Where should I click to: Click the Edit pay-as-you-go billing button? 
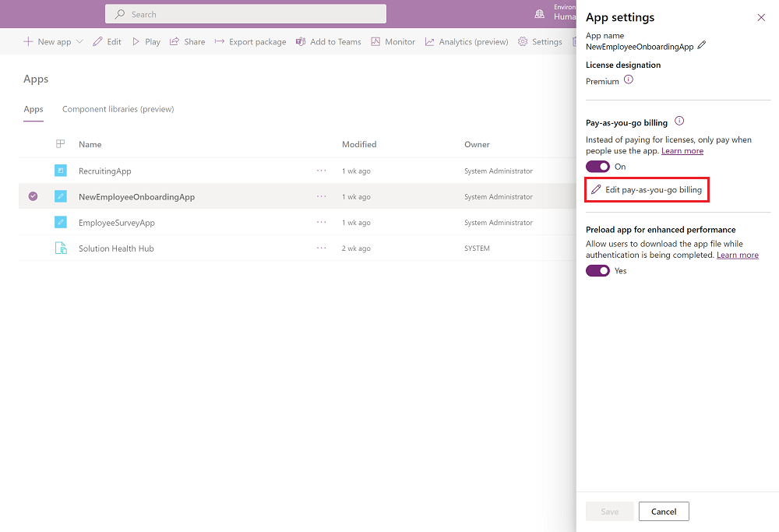(647, 189)
